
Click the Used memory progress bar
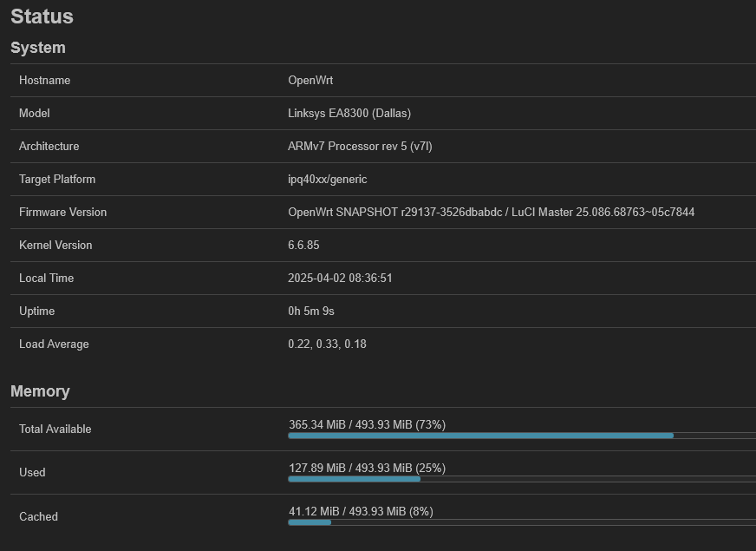coord(522,479)
